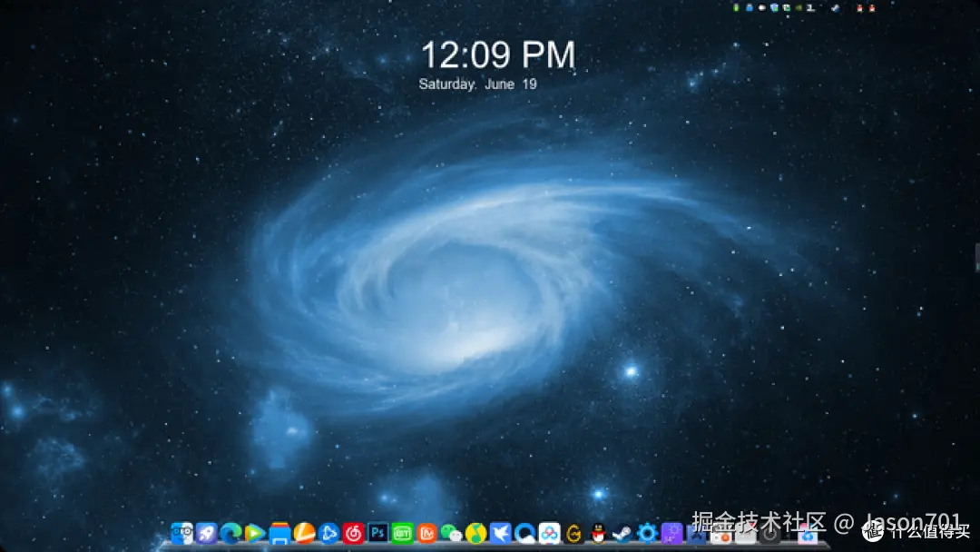This screenshot has width=980, height=552.
Task: Open the blue gear settings app
Action: click(647, 533)
